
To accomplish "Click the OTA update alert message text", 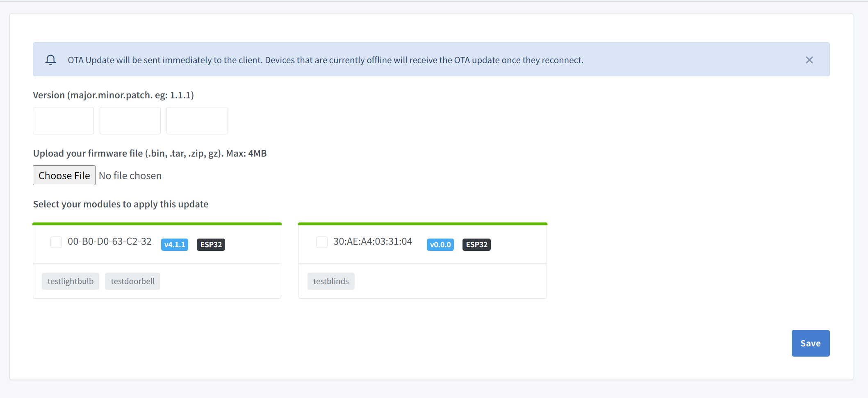I will [325, 60].
